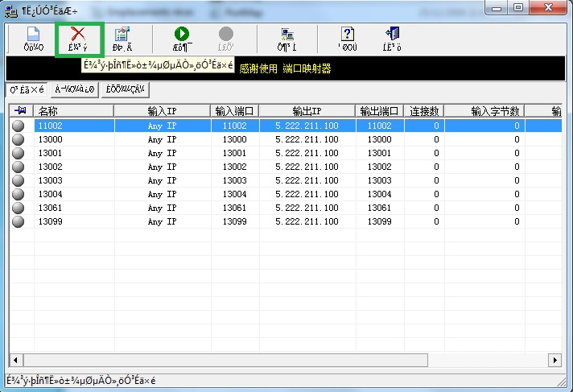Select the mapping named 13002

(x=50, y=167)
